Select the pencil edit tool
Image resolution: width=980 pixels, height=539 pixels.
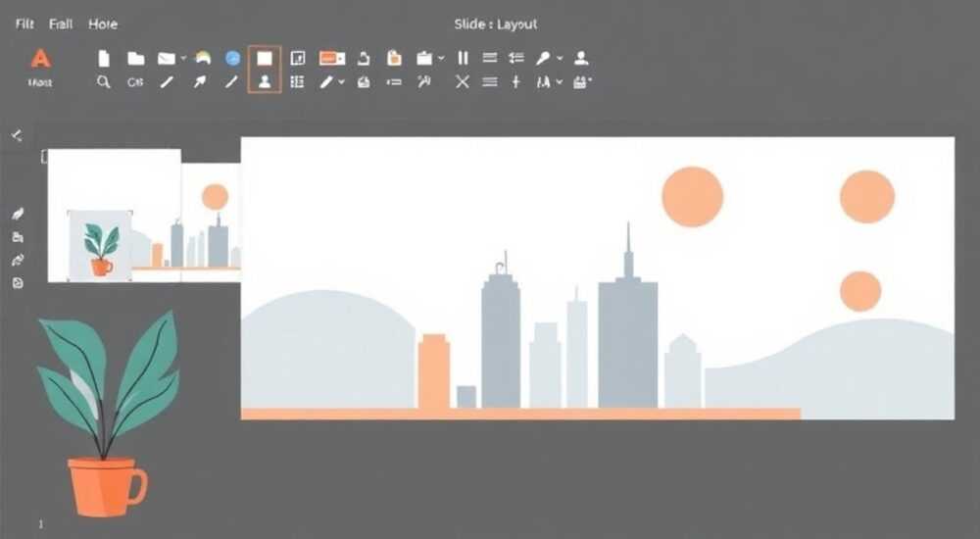pyautogui.click(x=326, y=82)
